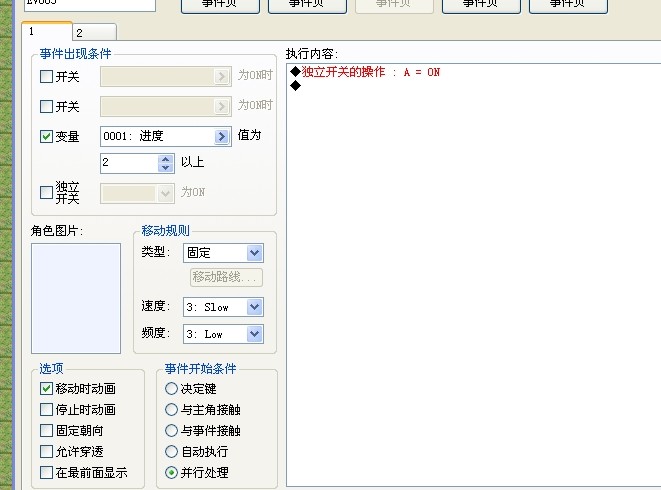The height and width of the screenshot is (490, 661).
Task: Select the 与事件接触 trigger radio button
Action: tap(171, 431)
